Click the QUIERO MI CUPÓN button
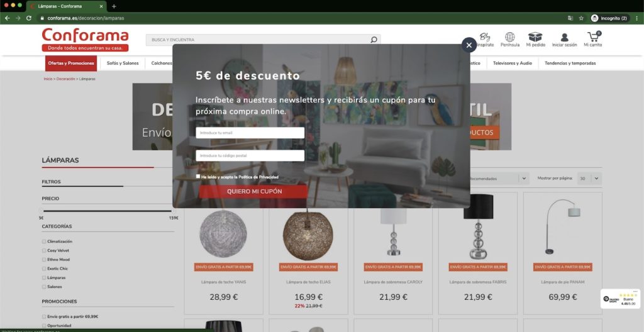Image resolution: width=644 pixels, height=332 pixels. 253,192
